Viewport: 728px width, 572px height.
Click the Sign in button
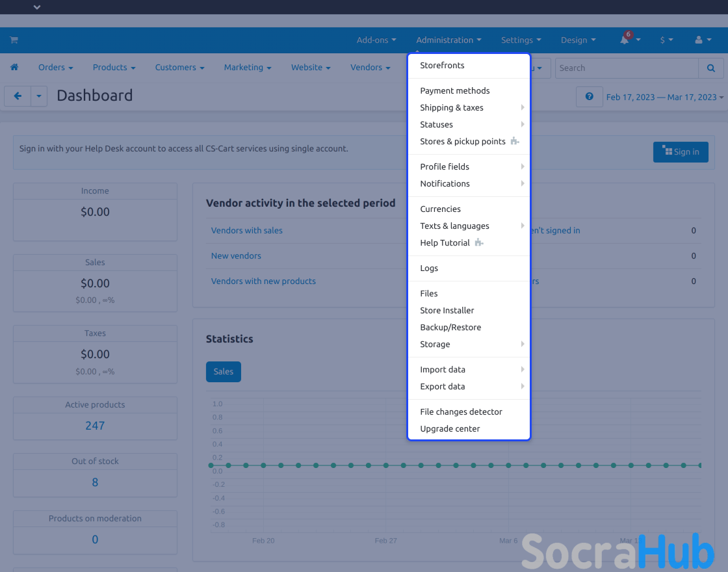pos(680,152)
